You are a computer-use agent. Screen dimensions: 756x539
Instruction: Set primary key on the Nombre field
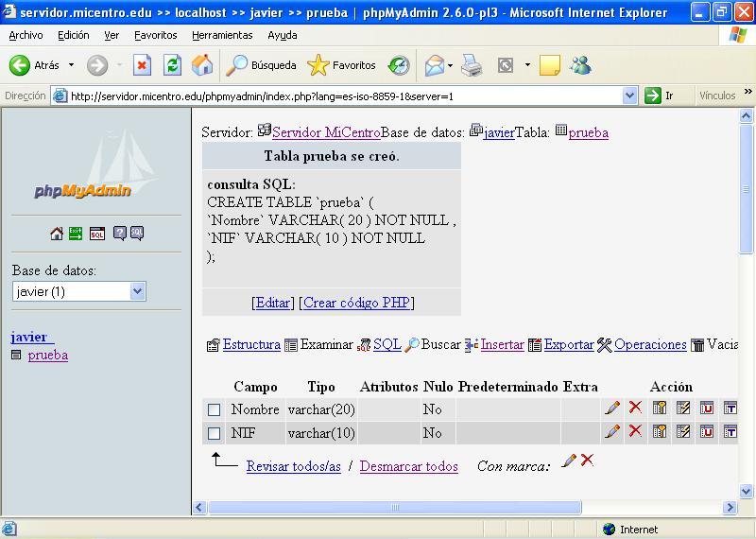660,408
